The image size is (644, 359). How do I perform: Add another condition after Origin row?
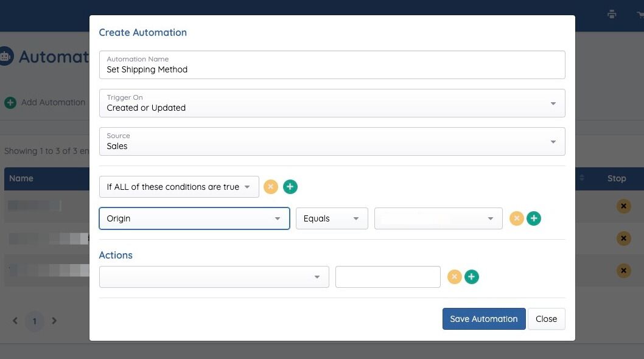pos(534,218)
